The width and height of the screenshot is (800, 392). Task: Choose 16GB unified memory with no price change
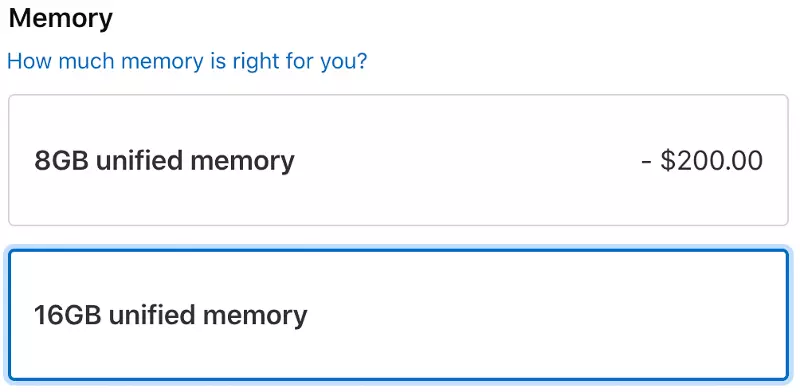coord(398,315)
